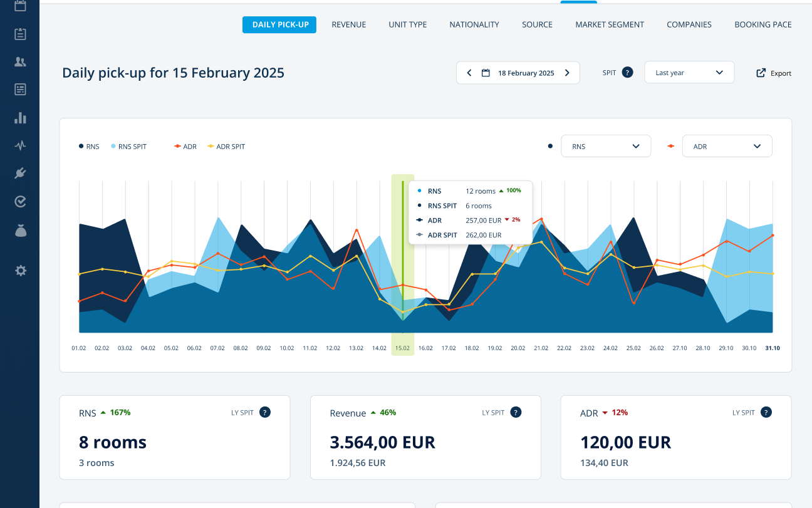Screen dimensions: 812x508
Task: Open the activity pulse sidebar icon
Action: click(x=20, y=145)
